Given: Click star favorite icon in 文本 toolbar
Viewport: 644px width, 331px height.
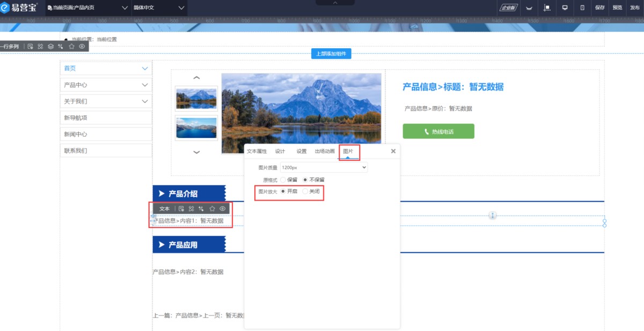Looking at the screenshot, I should [x=212, y=209].
